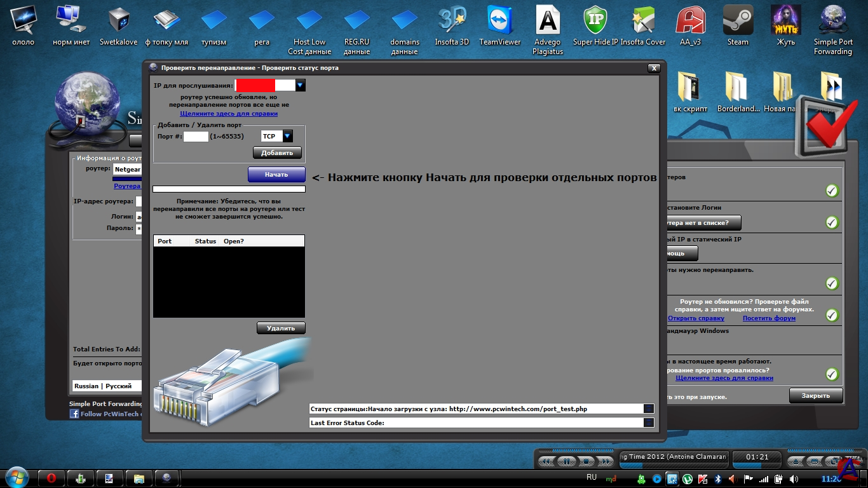The image size is (868, 488).
Task: Open the Посетить форум link
Action: coord(769,318)
